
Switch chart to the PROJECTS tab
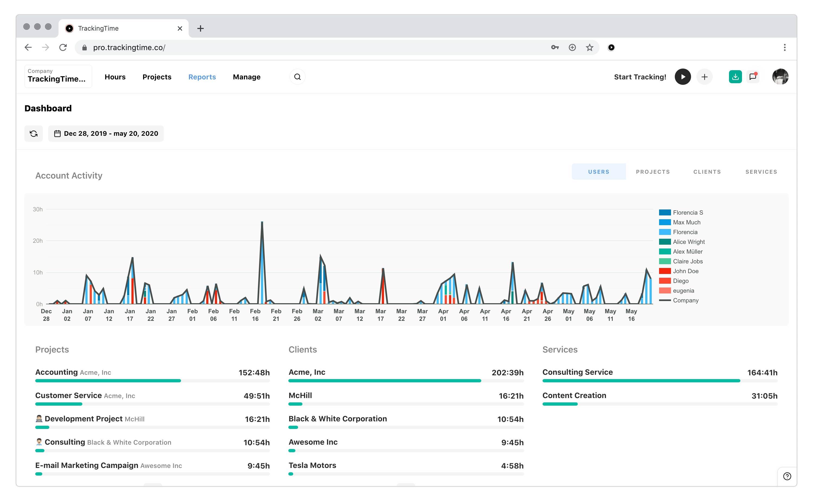click(x=653, y=172)
